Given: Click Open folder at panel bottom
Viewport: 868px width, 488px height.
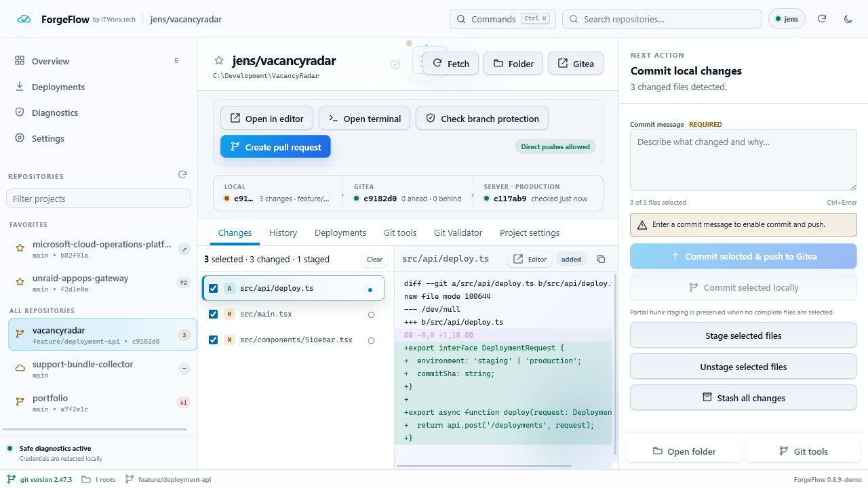Looking at the screenshot, I should click(684, 451).
